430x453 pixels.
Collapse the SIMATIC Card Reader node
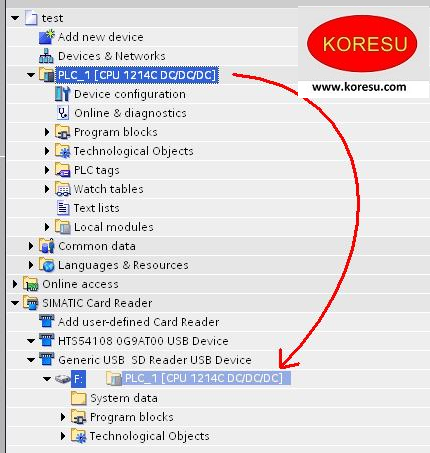pos(15,303)
